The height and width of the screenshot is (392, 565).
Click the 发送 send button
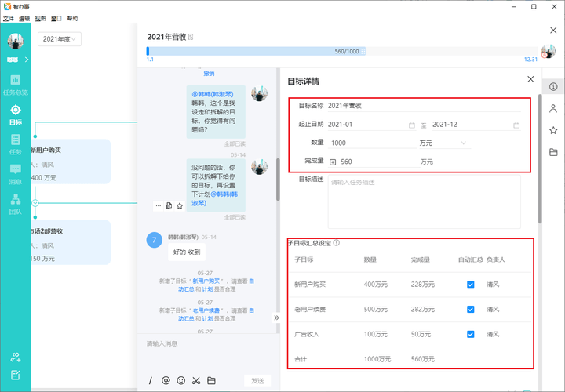tap(257, 380)
